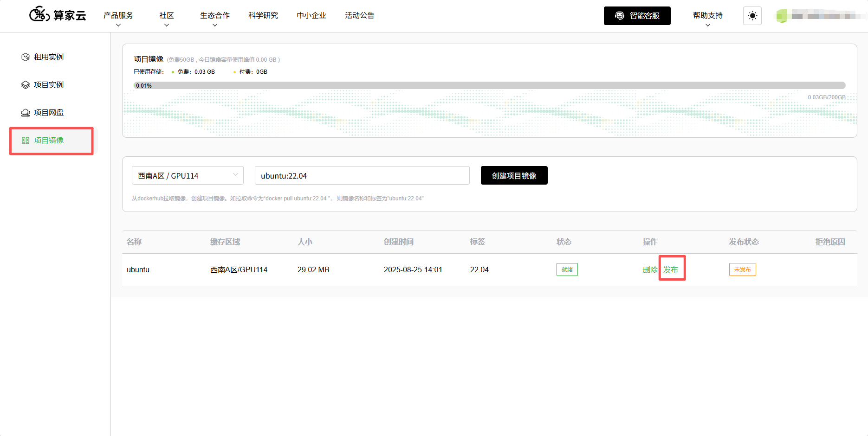The image size is (868, 436).
Task: Click the 租用实例 sidebar icon
Action: pyautogui.click(x=26, y=57)
